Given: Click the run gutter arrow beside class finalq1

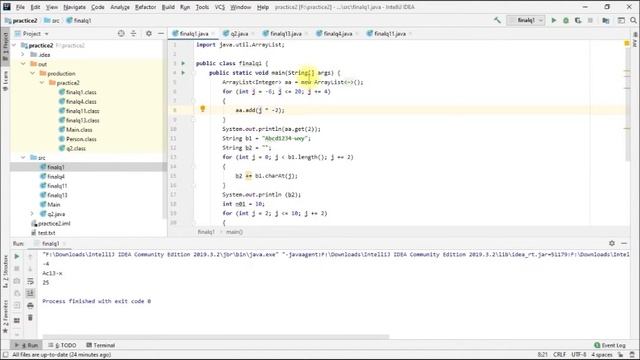Looking at the screenshot, I should [x=183, y=63].
